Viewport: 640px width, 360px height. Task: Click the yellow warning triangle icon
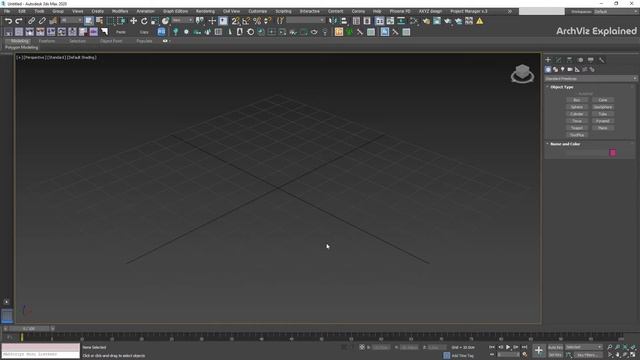pos(480,21)
